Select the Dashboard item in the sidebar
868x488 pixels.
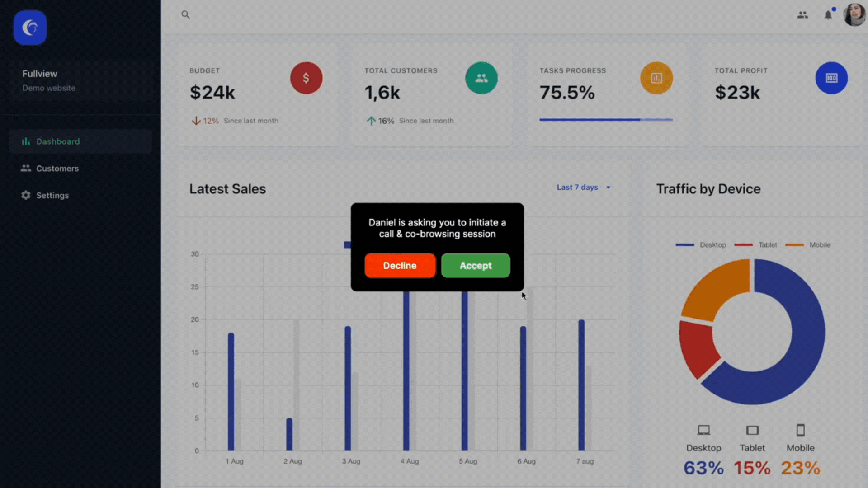pyautogui.click(x=57, y=141)
